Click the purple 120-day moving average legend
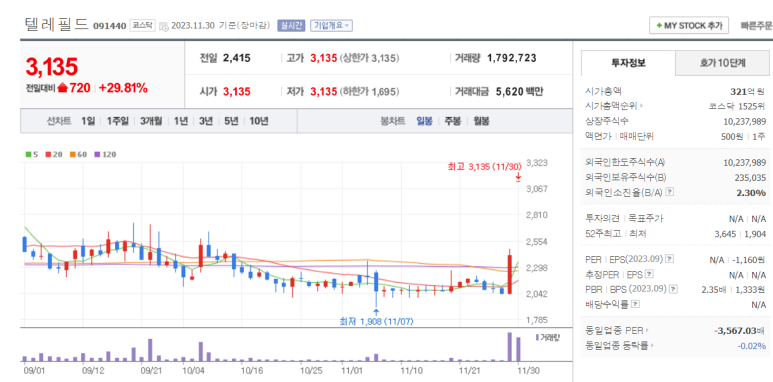This screenshot has width=773, height=382. point(105,154)
